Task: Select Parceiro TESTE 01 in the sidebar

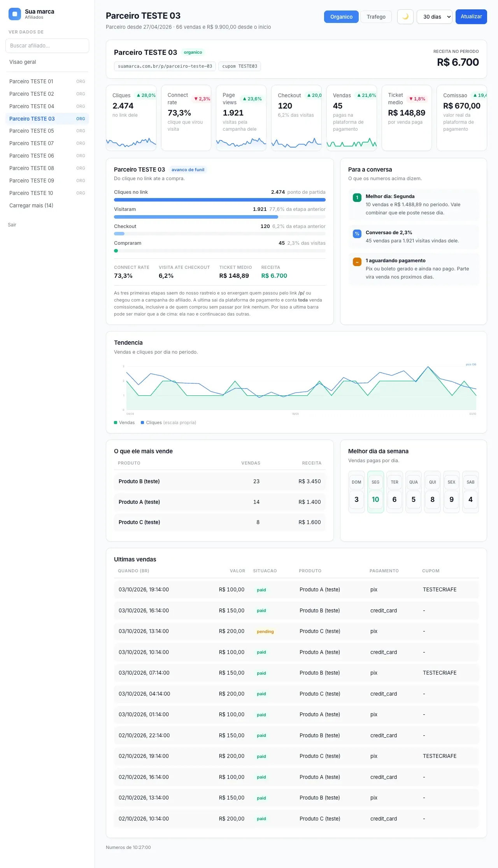Action: pos(47,81)
